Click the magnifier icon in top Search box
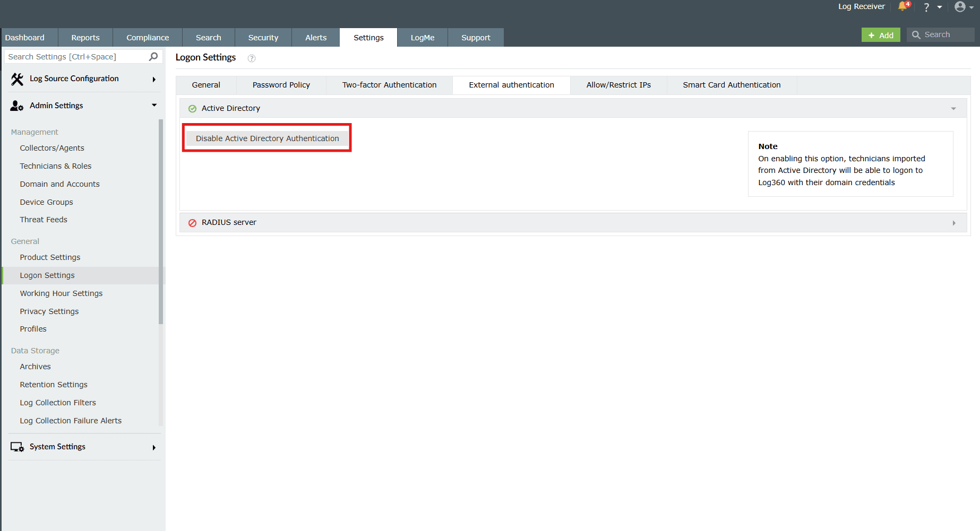 tap(916, 35)
